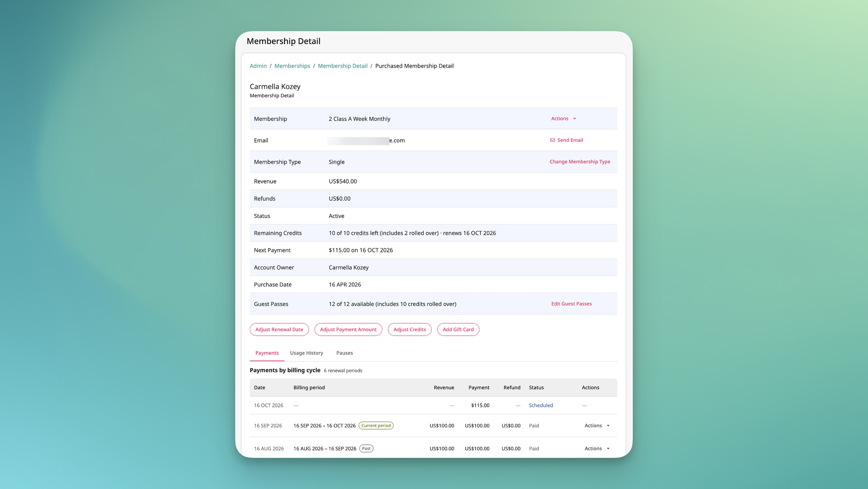Viewport: 868px width, 489px height.
Task: Click the Adjust Credits button
Action: pos(410,330)
